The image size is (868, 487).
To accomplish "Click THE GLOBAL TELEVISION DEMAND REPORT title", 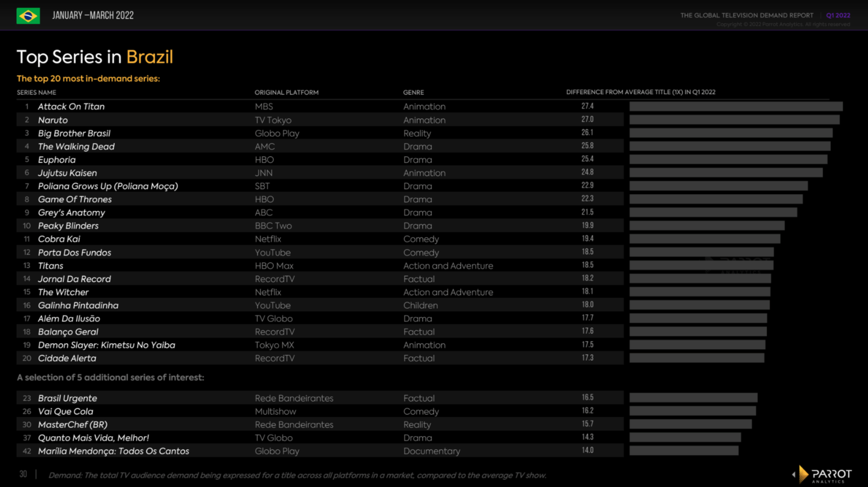I will point(747,15).
